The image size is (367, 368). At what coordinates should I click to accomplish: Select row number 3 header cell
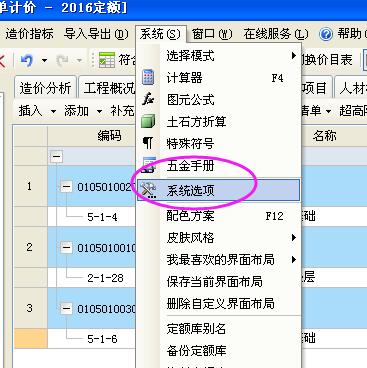(30, 308)
